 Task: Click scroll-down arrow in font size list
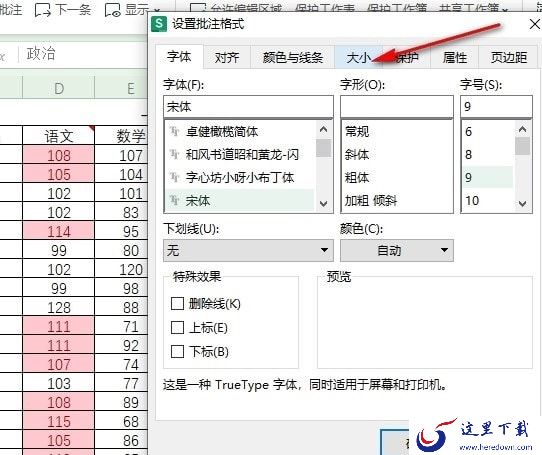pyautogui.click(x=522, y=204)
